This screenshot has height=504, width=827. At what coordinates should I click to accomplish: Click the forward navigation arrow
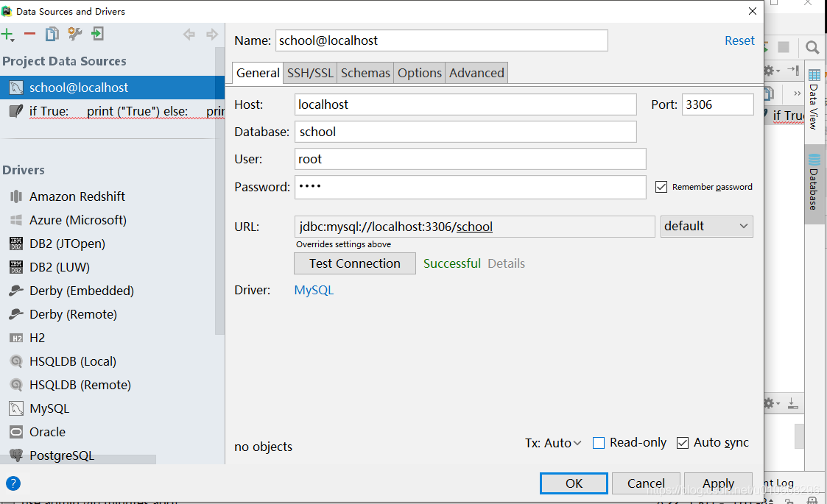tap(213, 33)
